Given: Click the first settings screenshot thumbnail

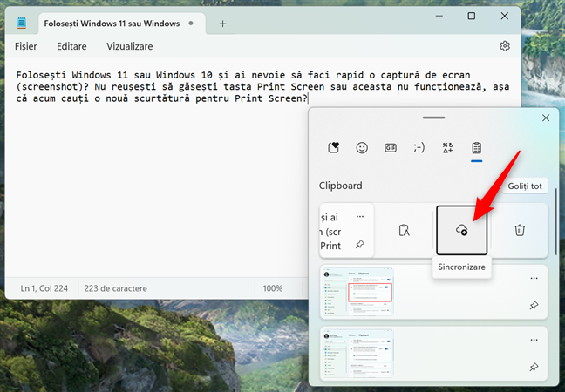Looking at the screenshot, I should click(x=357, y=292).
